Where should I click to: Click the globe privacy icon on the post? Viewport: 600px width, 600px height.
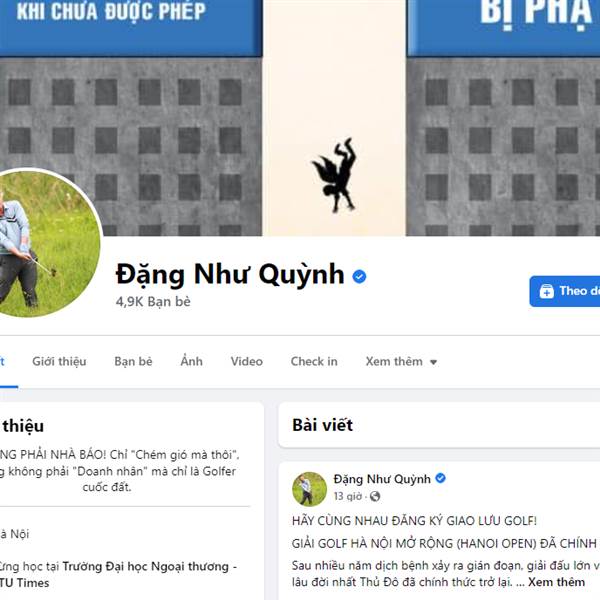[x=375, y=496]
